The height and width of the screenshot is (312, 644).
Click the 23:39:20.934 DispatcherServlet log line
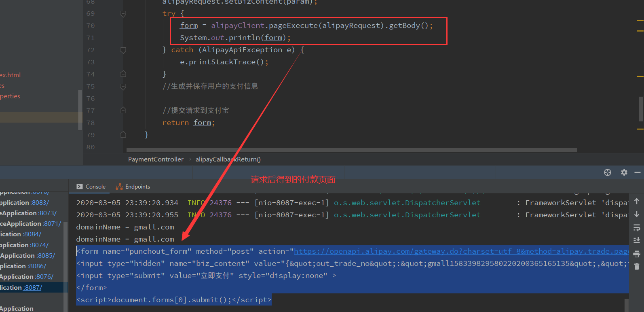pyautogui.click(x=352, y=203)
